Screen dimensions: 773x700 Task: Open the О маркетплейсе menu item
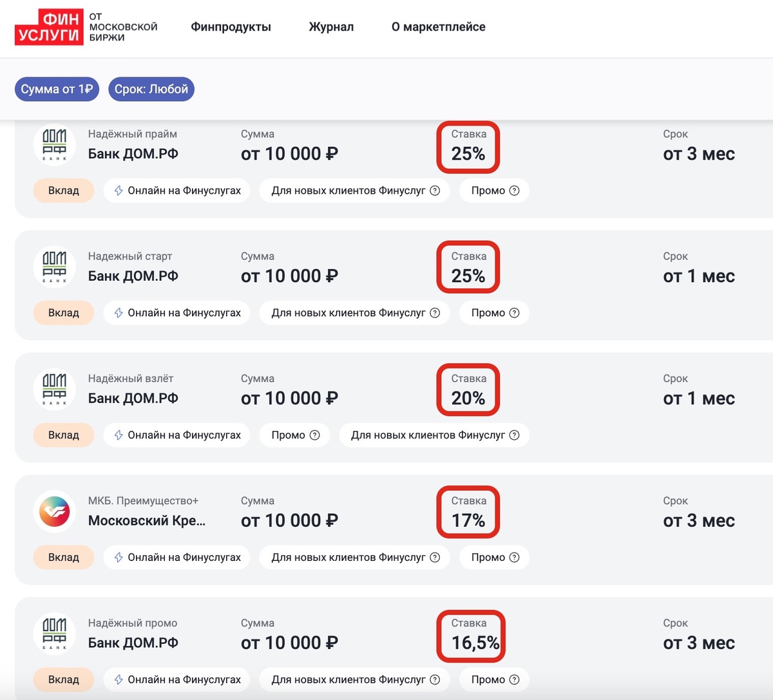438,27
